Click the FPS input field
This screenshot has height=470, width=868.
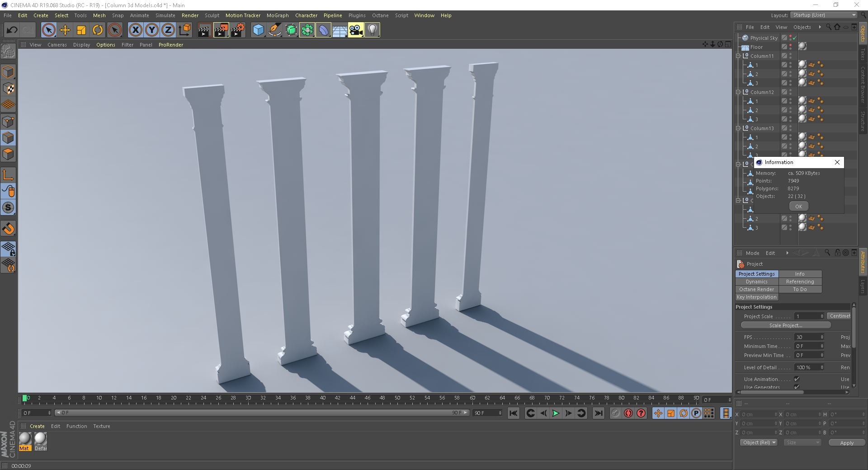[809, 337]
